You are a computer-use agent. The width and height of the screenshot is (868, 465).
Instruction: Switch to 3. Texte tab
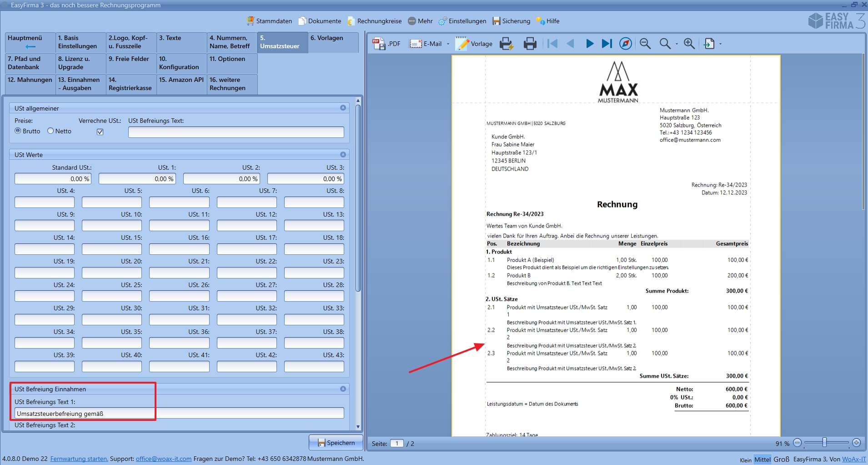coord(182,42)
